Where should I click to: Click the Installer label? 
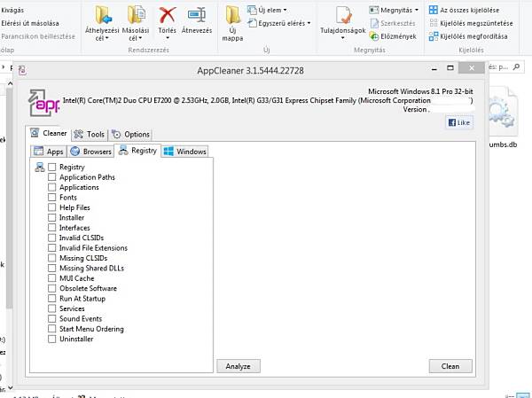tap(72, 217)
